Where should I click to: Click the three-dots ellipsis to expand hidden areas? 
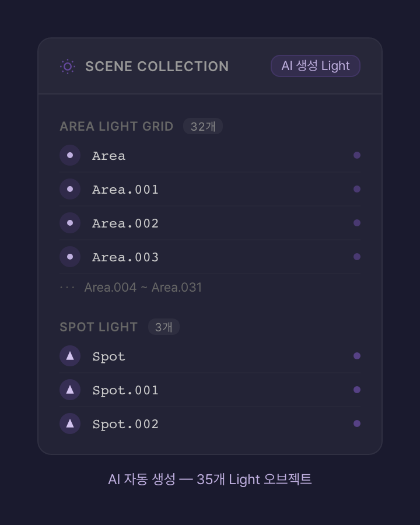click(x=67, y=288)
